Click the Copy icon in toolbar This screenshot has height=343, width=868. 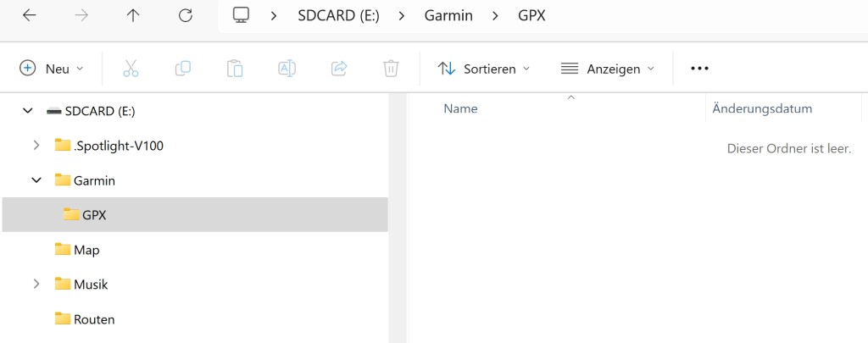tap(182, 69)
